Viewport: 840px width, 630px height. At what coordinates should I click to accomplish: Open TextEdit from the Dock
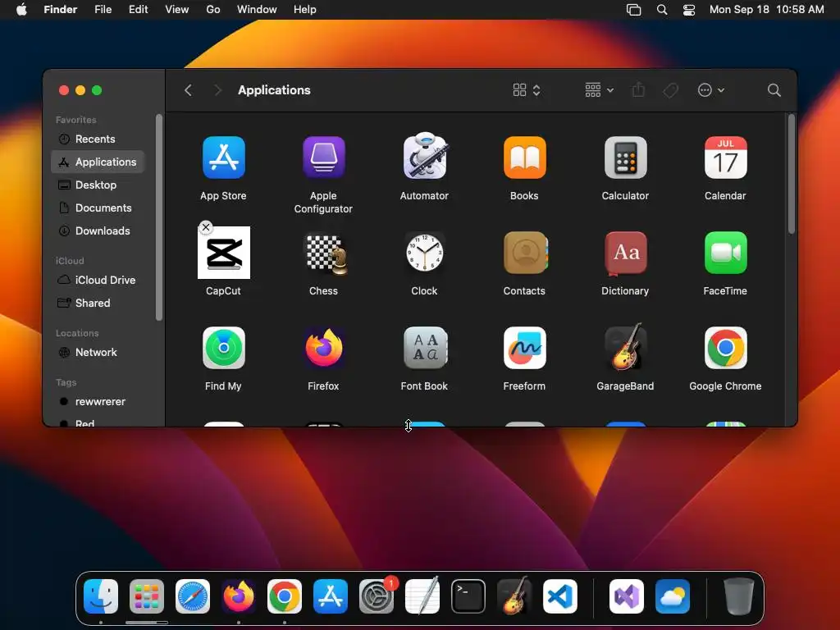422,596
